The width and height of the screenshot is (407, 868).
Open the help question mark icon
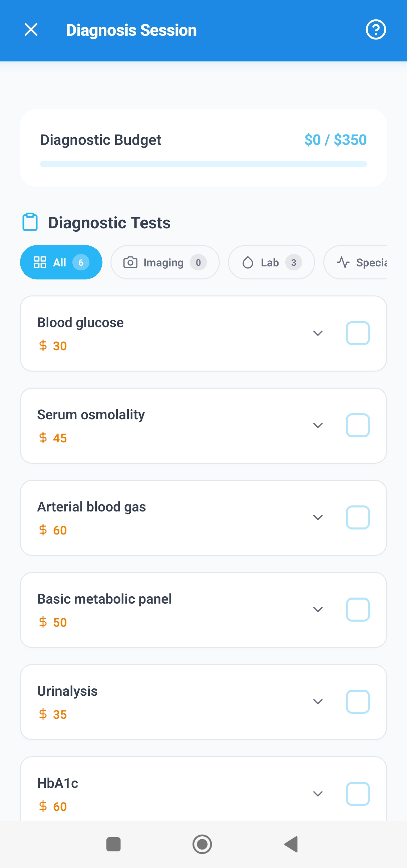tap(375, 30)
